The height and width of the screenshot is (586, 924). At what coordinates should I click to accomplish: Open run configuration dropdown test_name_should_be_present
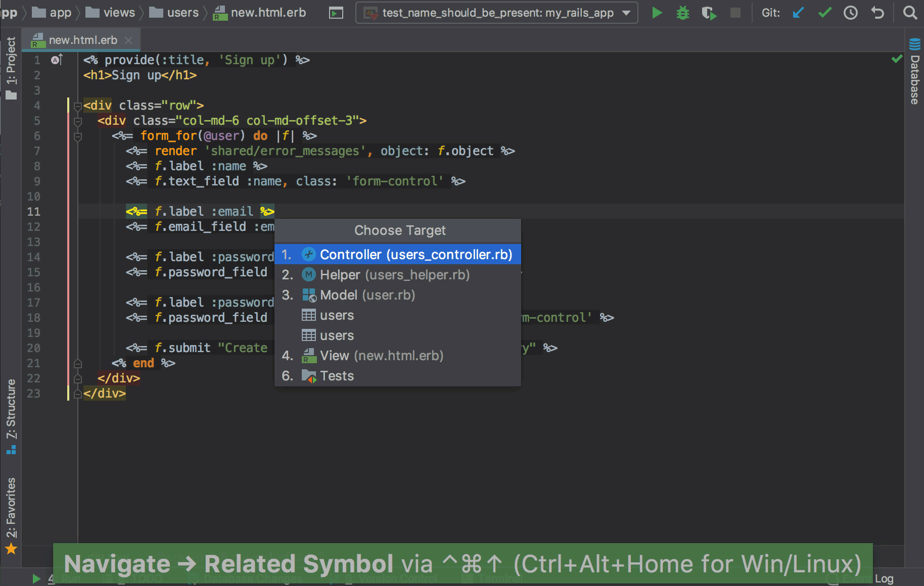[x=497, y=13]
